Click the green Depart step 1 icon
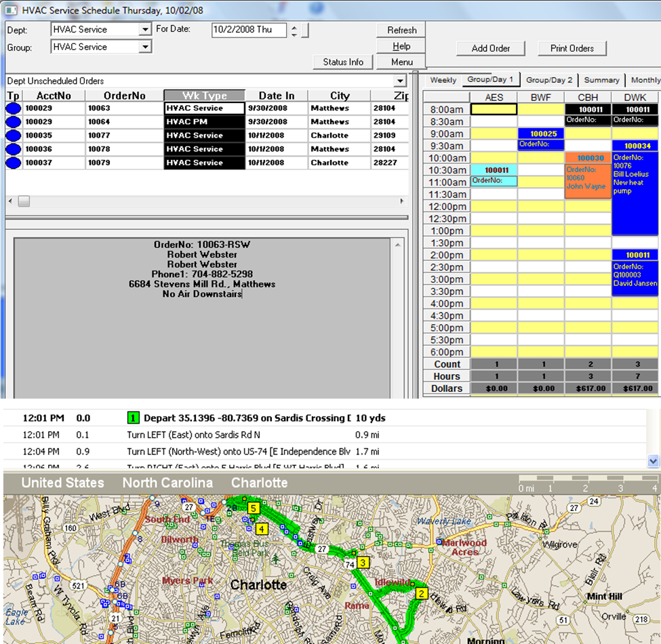661x644 pixels. point(134,418)
